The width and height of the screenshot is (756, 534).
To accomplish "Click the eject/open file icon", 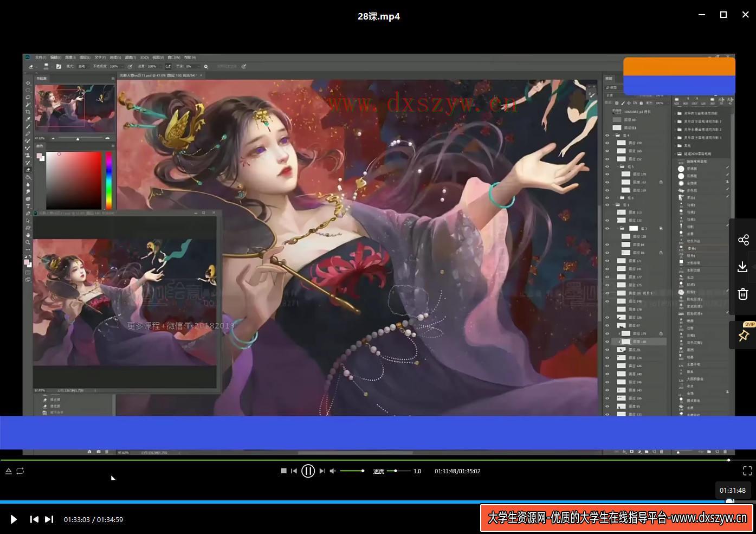I will pyautogui.click(x=9, y=471).
